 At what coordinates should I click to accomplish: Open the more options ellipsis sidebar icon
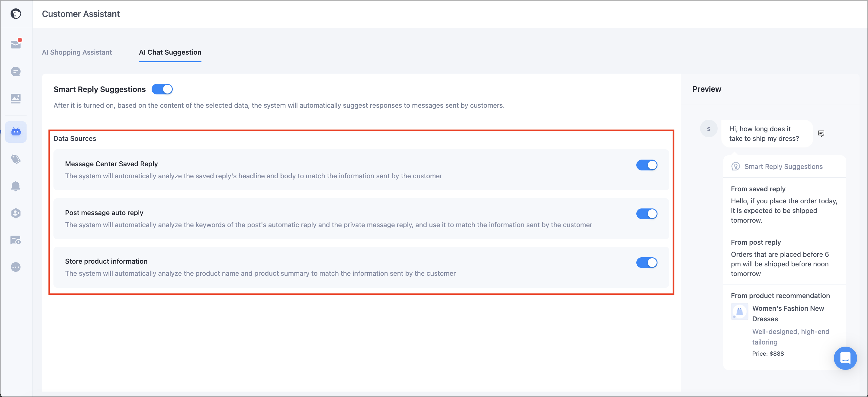tap(16, 267)
